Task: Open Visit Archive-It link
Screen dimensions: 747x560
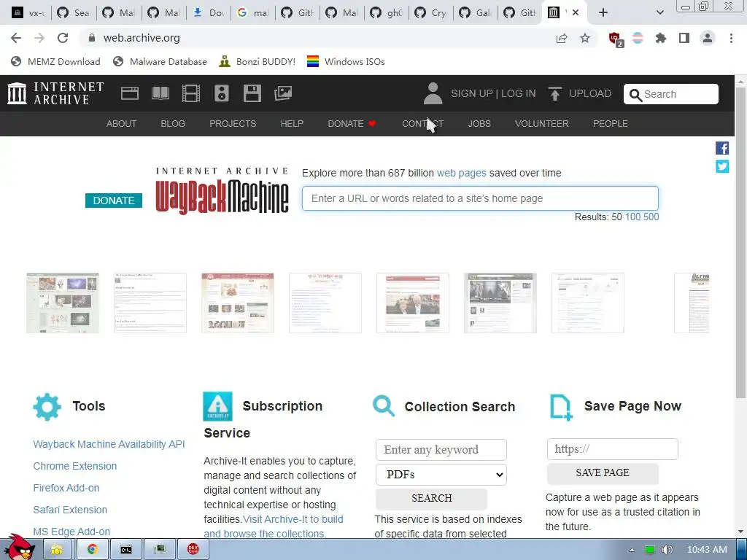Action: [x=274, y=526]
